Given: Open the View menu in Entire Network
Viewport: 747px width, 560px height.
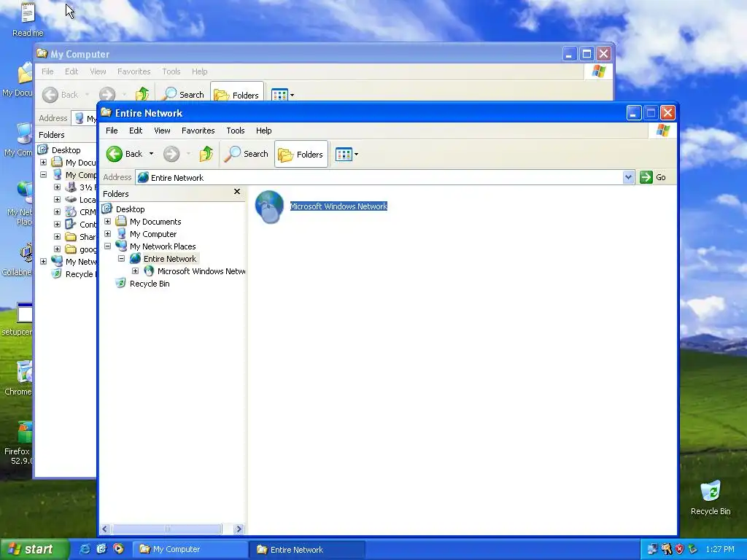Looking at the screenshot, I should (162, 131).
